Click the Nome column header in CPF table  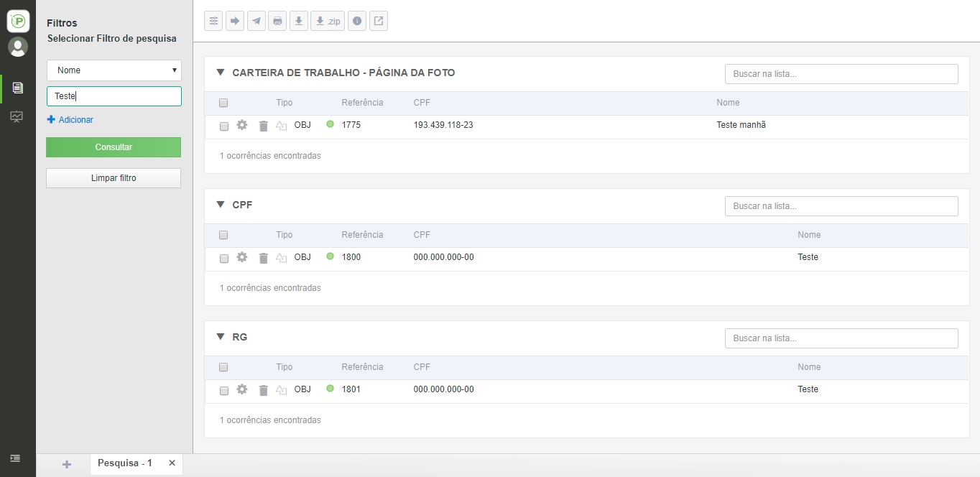[809, 235]
